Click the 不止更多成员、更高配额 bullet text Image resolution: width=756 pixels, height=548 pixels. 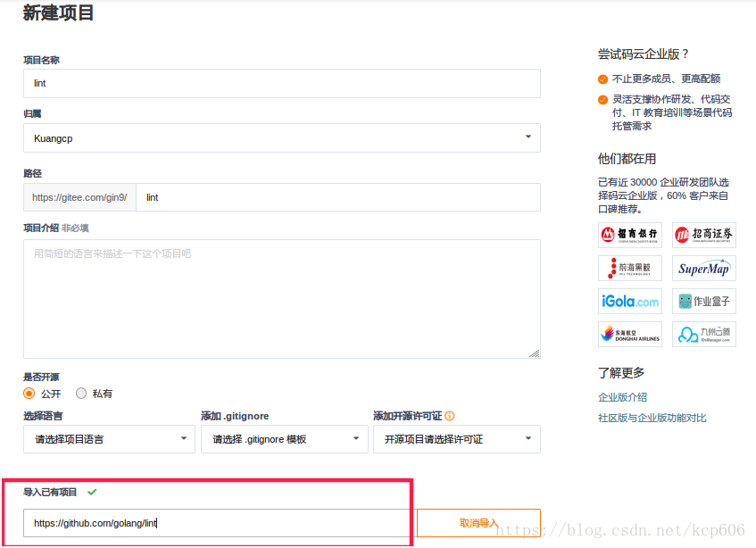[x=667, y=79]
